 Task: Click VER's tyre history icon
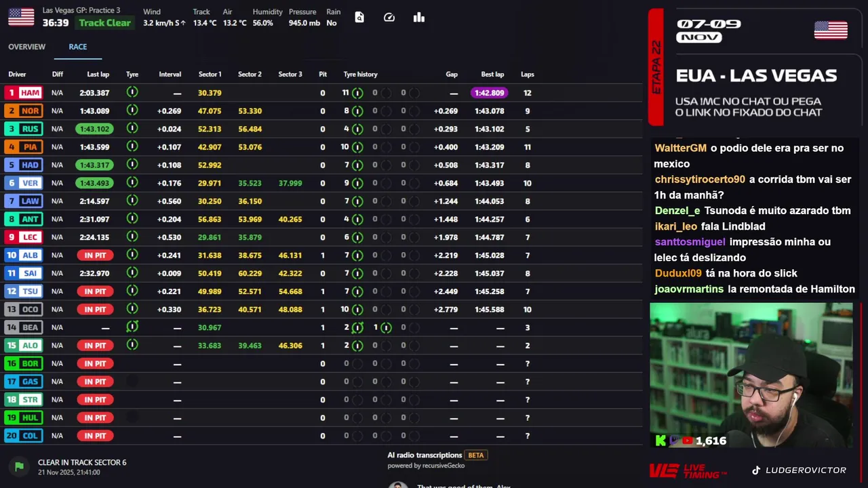[357, 183]
